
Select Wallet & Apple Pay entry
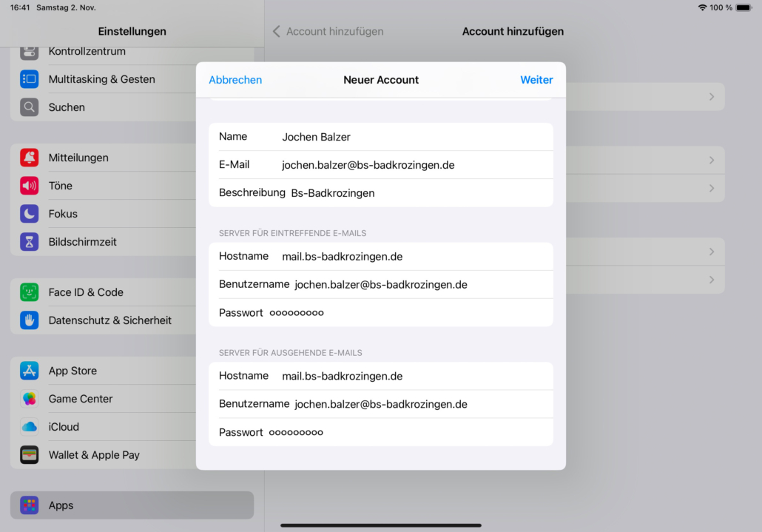click(x=94, y=455)
